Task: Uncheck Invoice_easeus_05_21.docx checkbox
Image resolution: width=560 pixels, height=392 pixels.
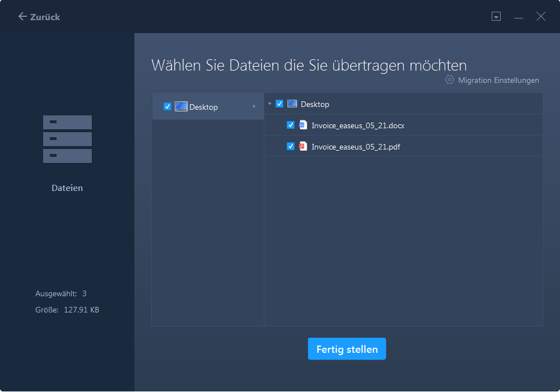Action: click(290, 125)
